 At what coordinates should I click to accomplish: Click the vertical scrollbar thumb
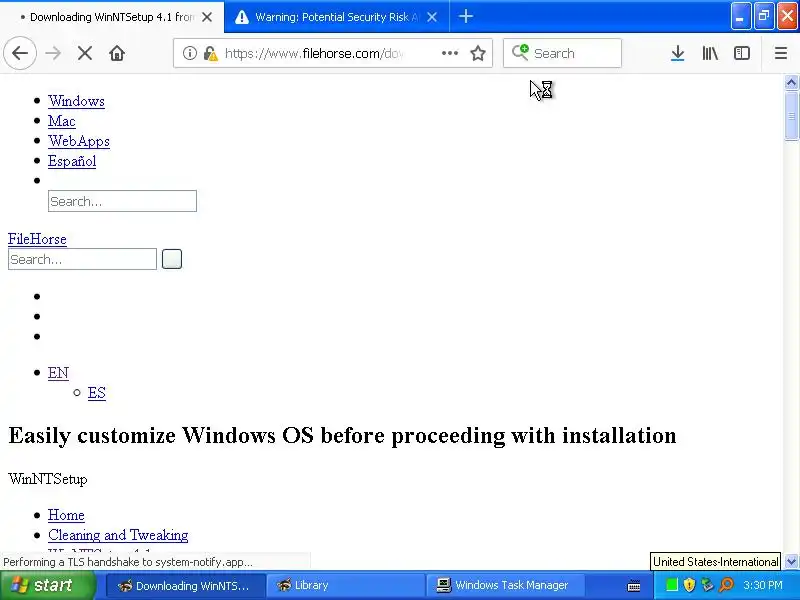pos(791,116)
